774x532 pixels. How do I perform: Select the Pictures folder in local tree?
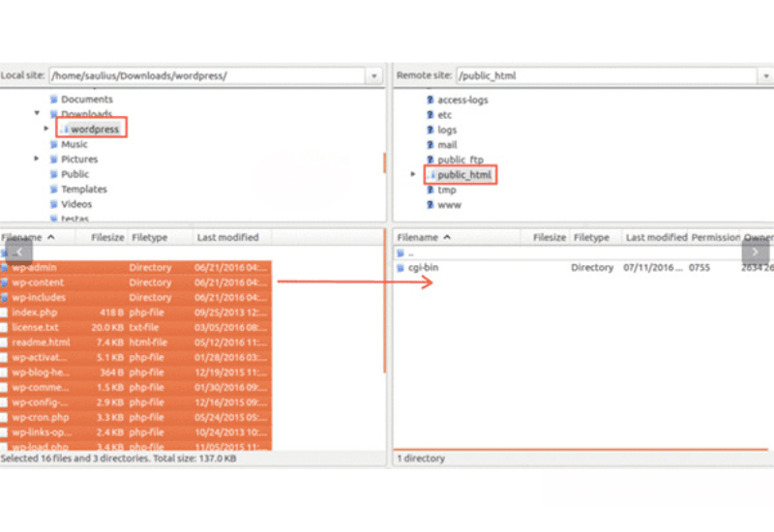pos(79,159)
